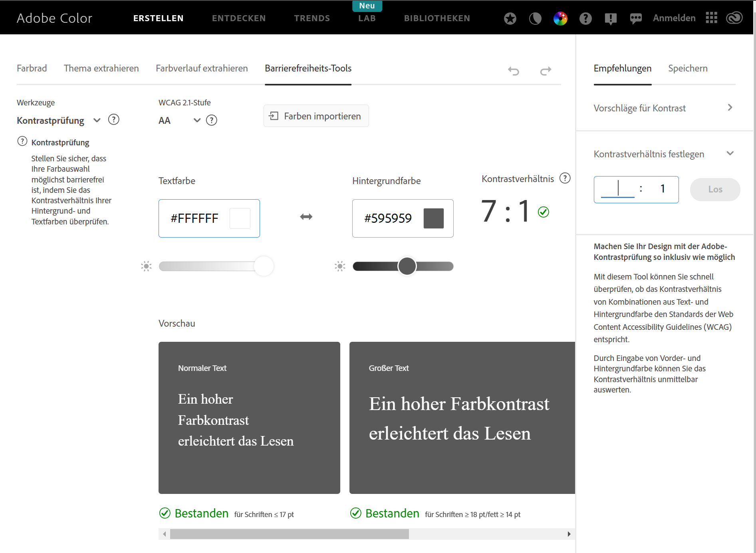The image size is (756, 553).
Task: Click brightness icon of Textfarbe slider
Action: (146, 266)
